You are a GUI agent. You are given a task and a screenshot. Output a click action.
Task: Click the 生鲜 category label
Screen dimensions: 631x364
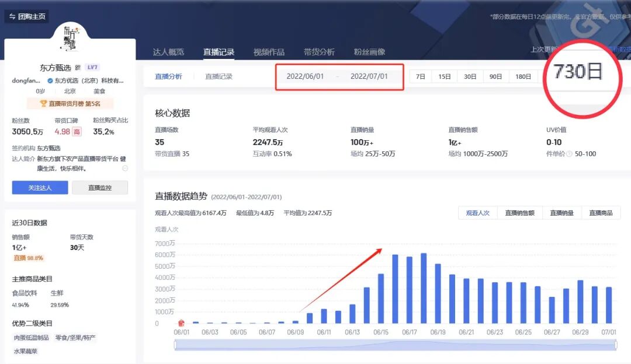coord(57,293)
